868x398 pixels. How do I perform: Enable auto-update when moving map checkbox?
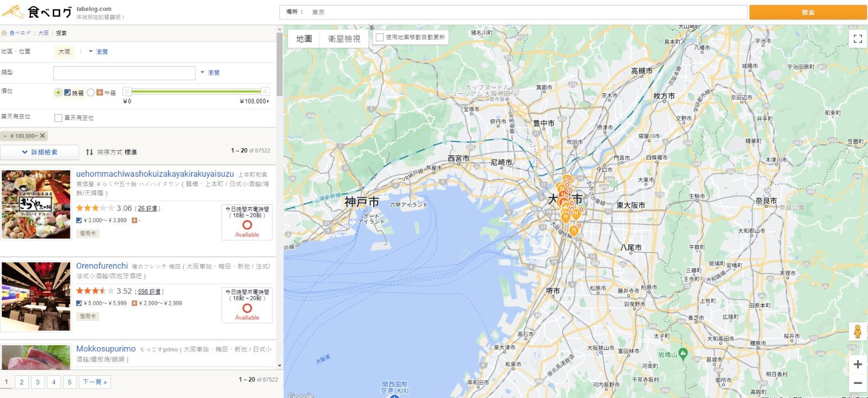[380, 37]
